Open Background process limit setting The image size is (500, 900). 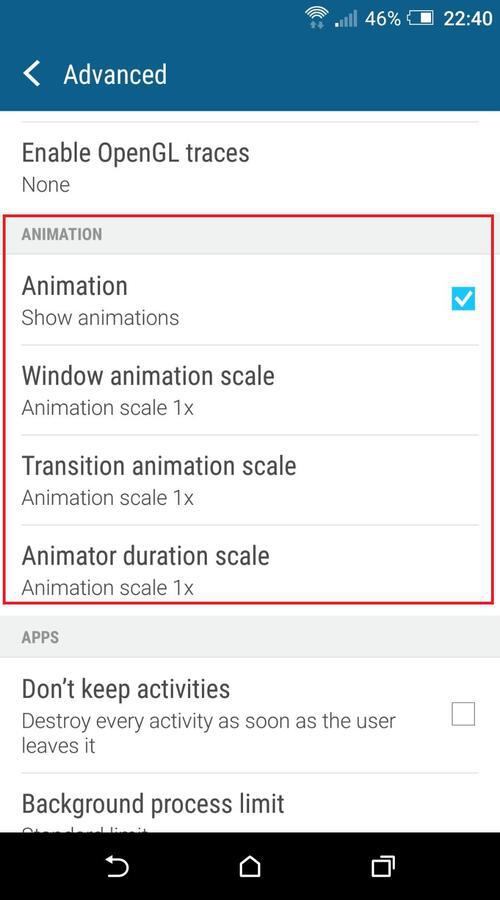point(250,804)
